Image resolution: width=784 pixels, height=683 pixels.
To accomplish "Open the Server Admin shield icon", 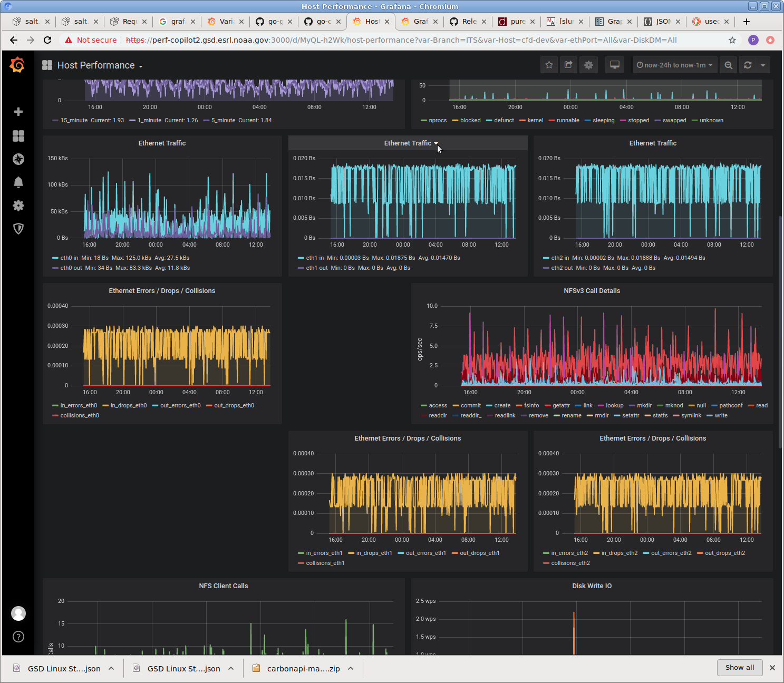I will 18,229.
